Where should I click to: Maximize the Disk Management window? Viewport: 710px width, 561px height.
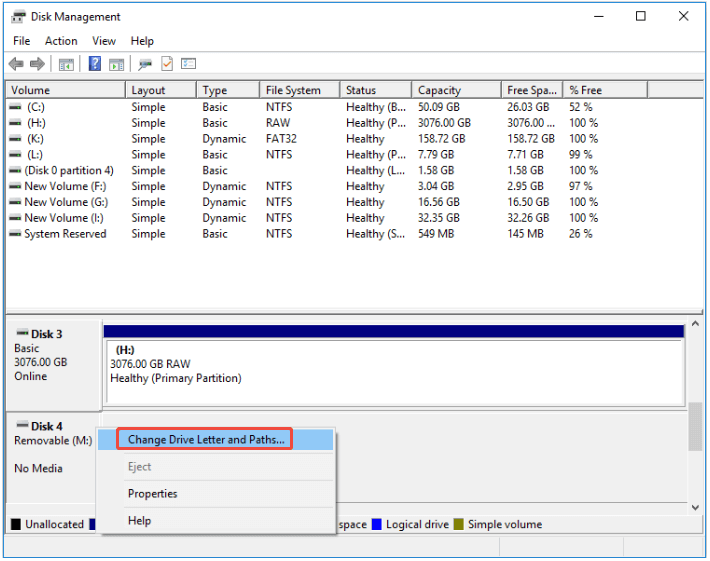[641, 17]
